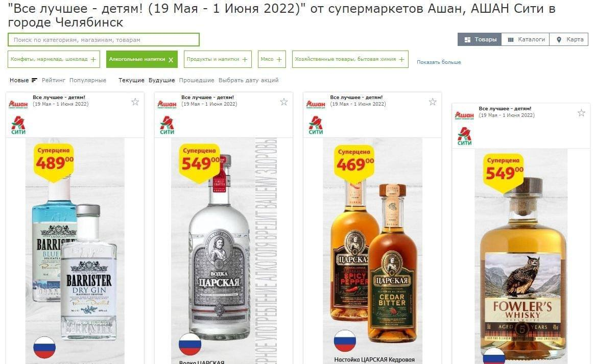
Task: Add the Продукты и напитки filter plus
Action: [x=245, y=59]
